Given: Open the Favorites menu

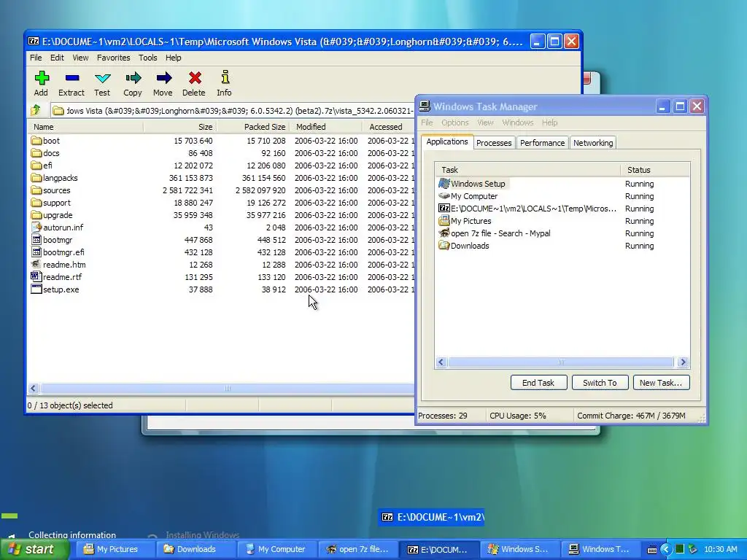Looking at the screenshot, I should pyautogui.click(x=113, y=58).
